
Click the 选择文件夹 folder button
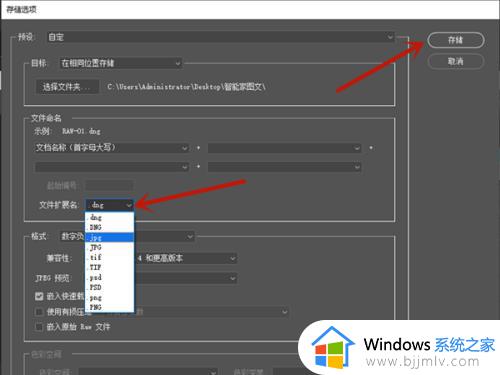67,87
